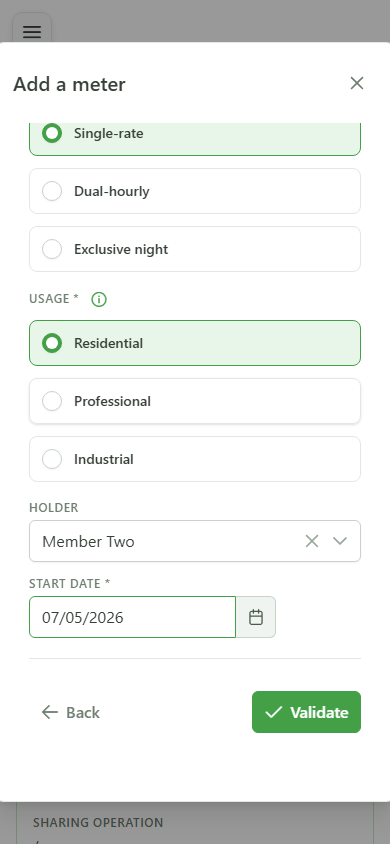Open the calendar date picker
Image resolution: width=390 pixels, height=844 pixels.
tap(256, 617)
